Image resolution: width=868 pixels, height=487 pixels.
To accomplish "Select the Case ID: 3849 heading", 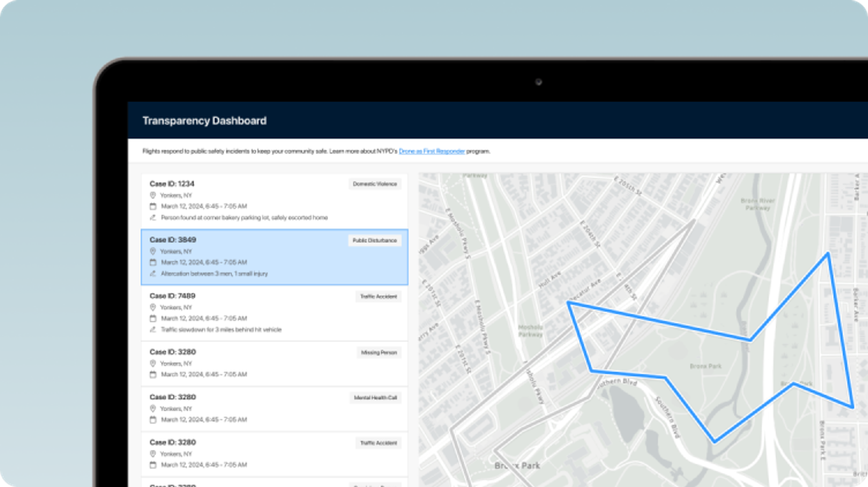I will [x=173, y=240].
